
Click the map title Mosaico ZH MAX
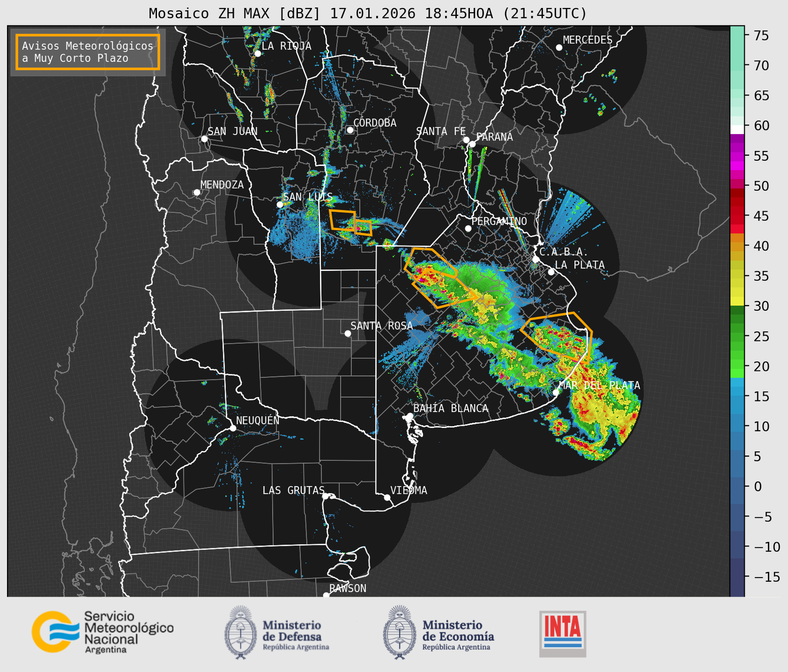click(x=368, y=13)
